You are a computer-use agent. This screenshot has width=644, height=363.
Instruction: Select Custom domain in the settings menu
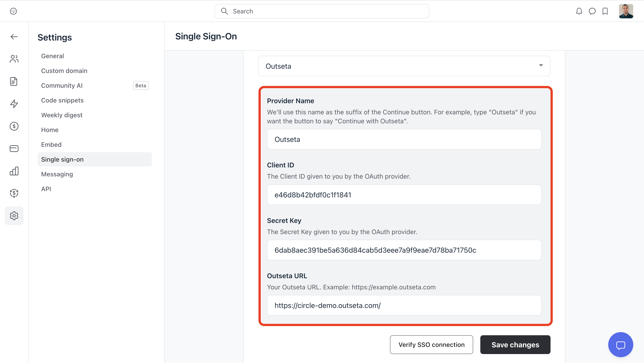(64, 71)
